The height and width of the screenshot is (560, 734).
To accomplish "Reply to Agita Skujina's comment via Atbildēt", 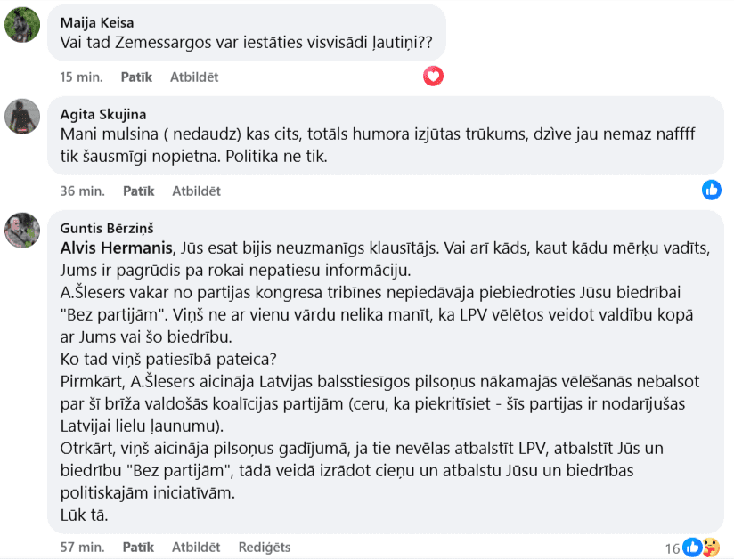I will 196,191.
